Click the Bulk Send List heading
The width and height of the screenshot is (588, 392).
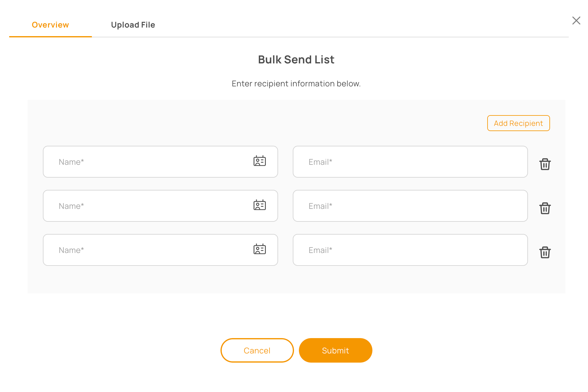[x=296, y=59]
